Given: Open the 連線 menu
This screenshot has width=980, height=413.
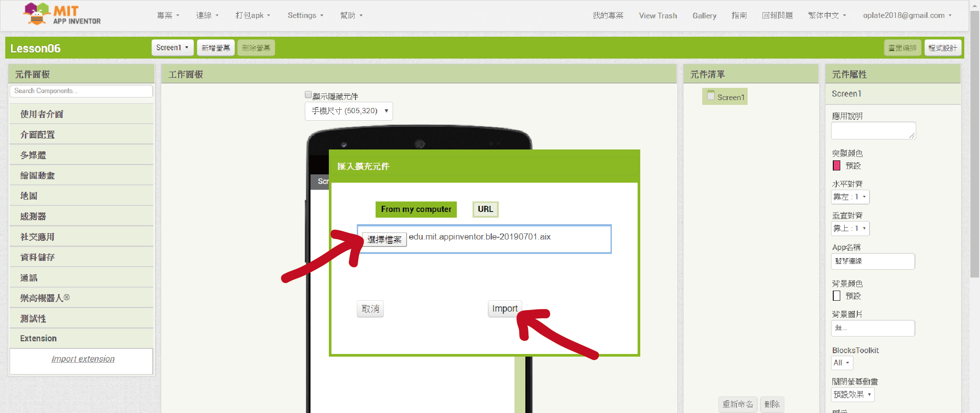Looking at the screenshot, I should (x=207, y=15).
